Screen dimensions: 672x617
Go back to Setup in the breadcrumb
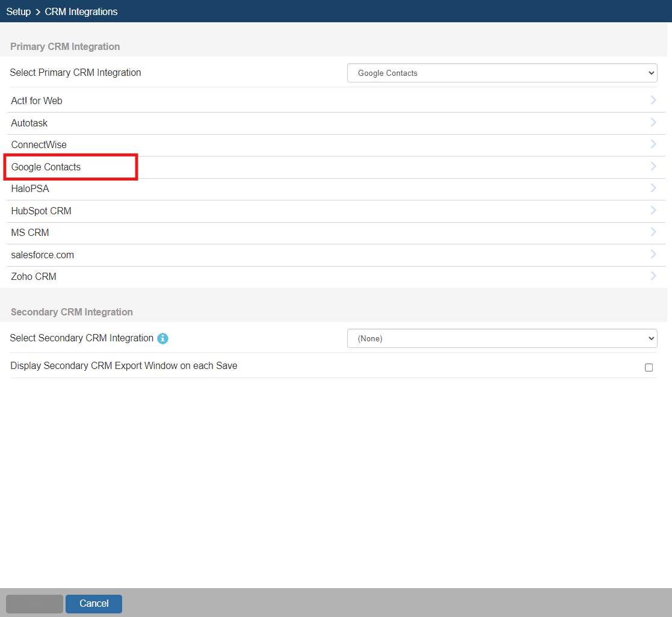coord(19,11)
